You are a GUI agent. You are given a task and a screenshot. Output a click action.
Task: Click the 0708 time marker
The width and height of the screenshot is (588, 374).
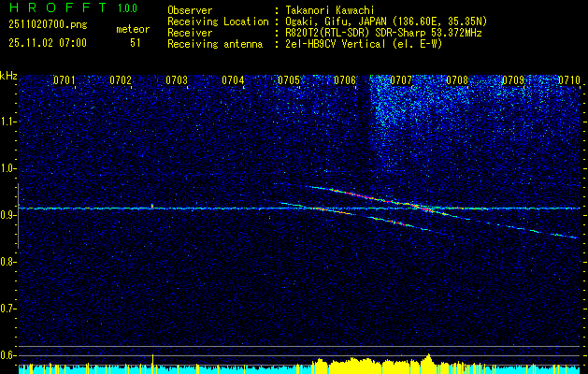tap(457, 80)
